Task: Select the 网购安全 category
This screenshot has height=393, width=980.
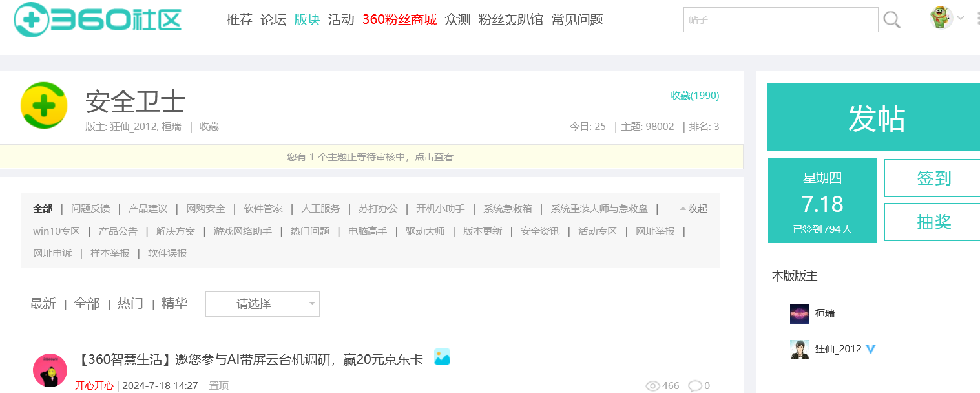Action: coord(205,209)
